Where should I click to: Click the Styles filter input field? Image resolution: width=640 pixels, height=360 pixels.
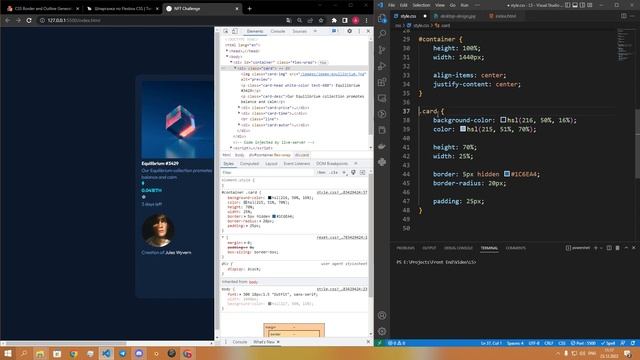[267, 173]
